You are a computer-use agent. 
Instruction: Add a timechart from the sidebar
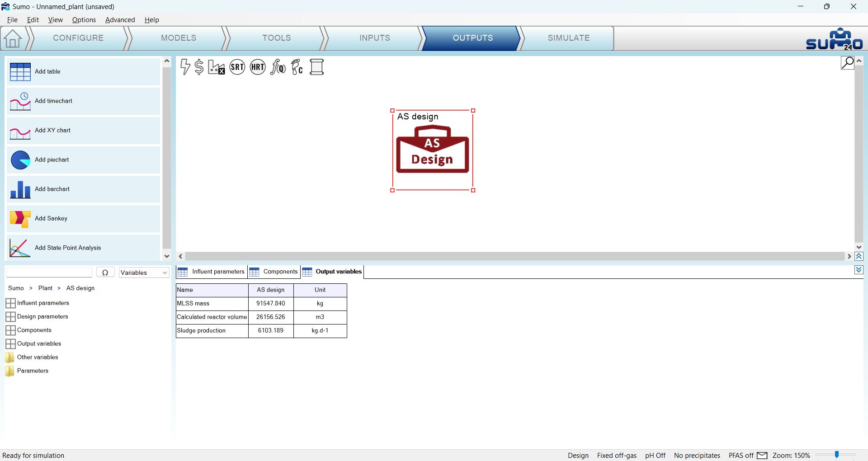[84, 101]
